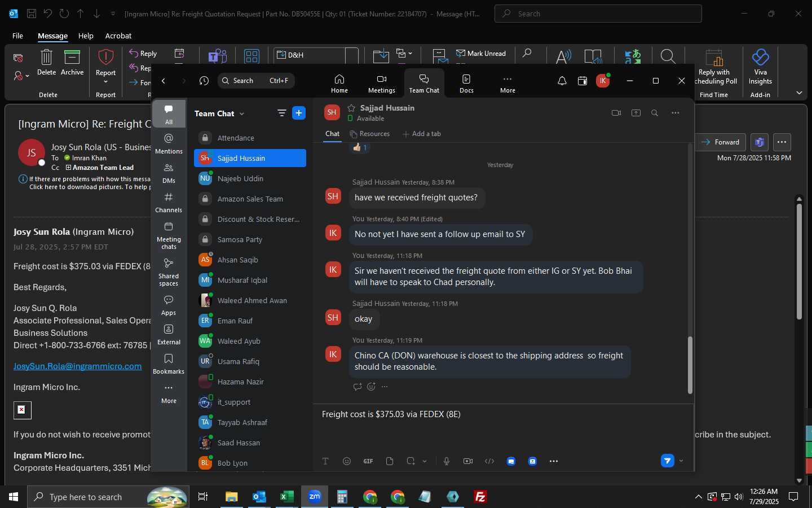812x508 pixels.
Task: Click the share screen icon in chat header
Action: [636, 113]
